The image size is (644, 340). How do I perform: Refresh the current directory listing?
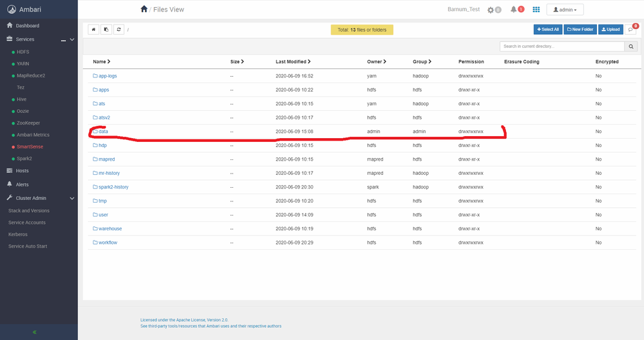click(x=119, y=30)
